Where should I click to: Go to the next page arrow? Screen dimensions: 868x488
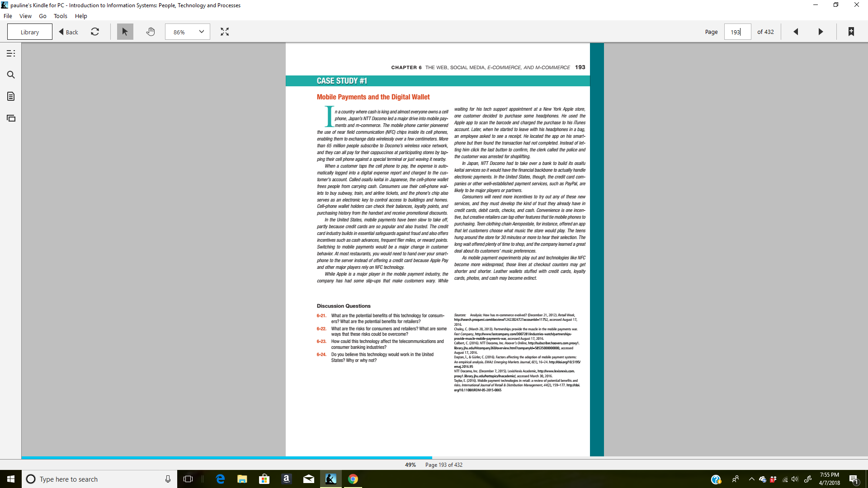821,32
